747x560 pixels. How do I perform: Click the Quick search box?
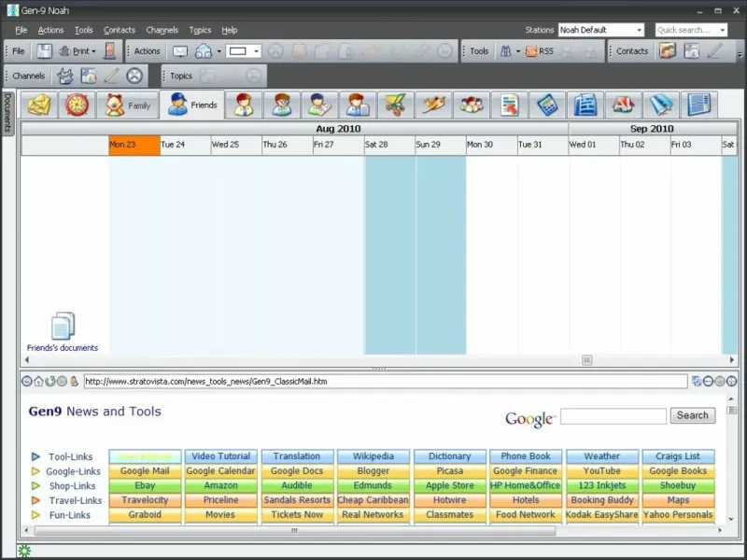coord(691,30)
